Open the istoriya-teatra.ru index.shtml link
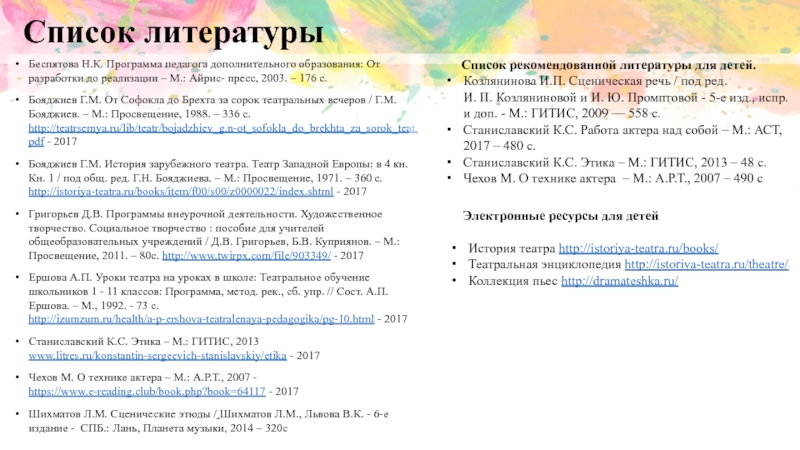This screenshot has width=800, height=450. [181, 191]
